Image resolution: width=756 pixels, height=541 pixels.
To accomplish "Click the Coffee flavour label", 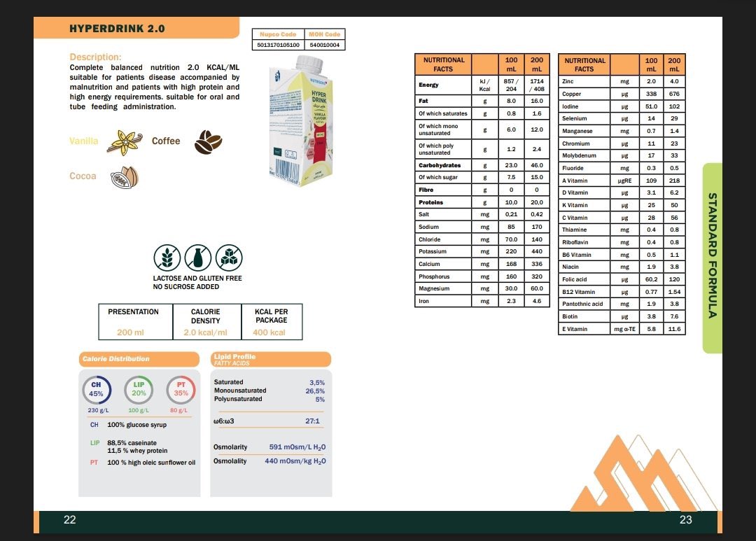I will [166, 141].
